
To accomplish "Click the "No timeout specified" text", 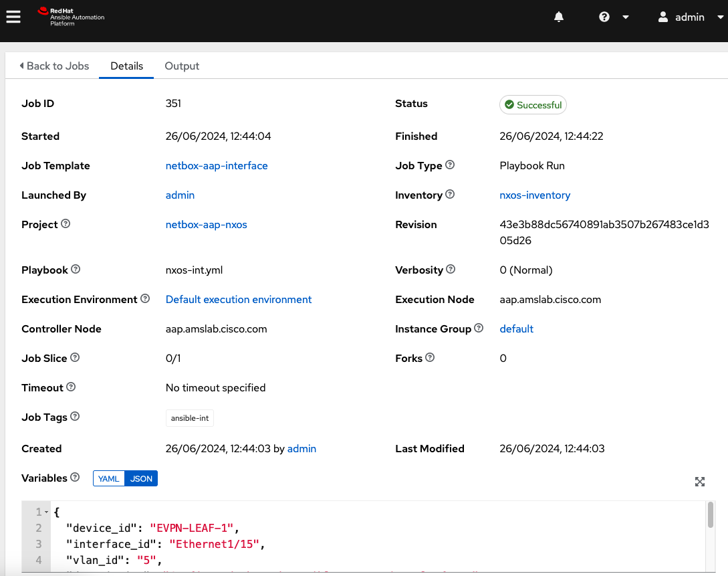I will 215,388.
